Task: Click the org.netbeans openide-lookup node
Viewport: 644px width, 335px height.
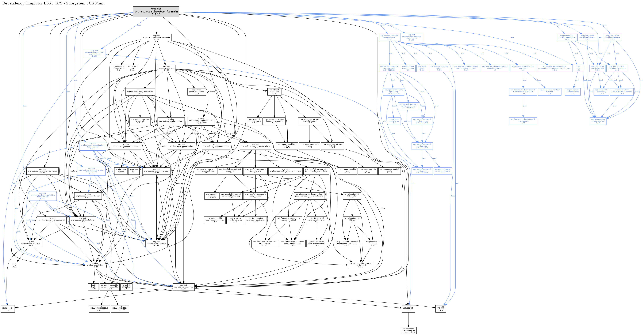Action: click(408, 331)
